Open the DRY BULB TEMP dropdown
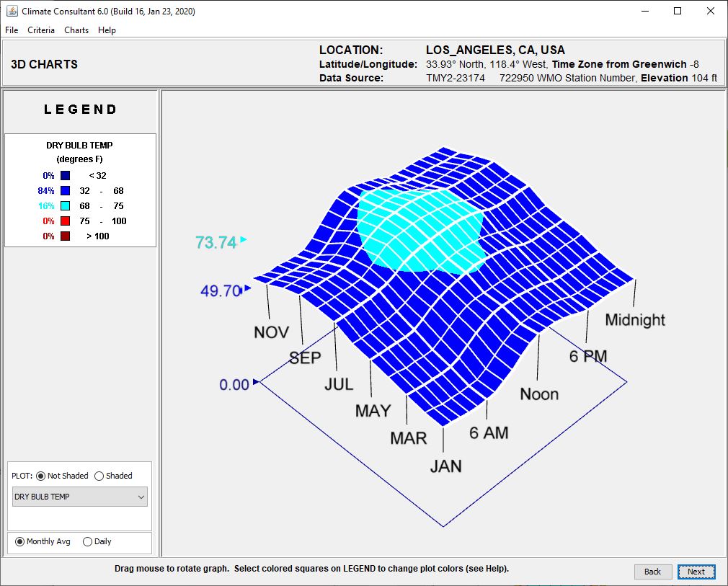Image resolution: width=728 pixels, height=586 pixels. click(x=79, y=497)
